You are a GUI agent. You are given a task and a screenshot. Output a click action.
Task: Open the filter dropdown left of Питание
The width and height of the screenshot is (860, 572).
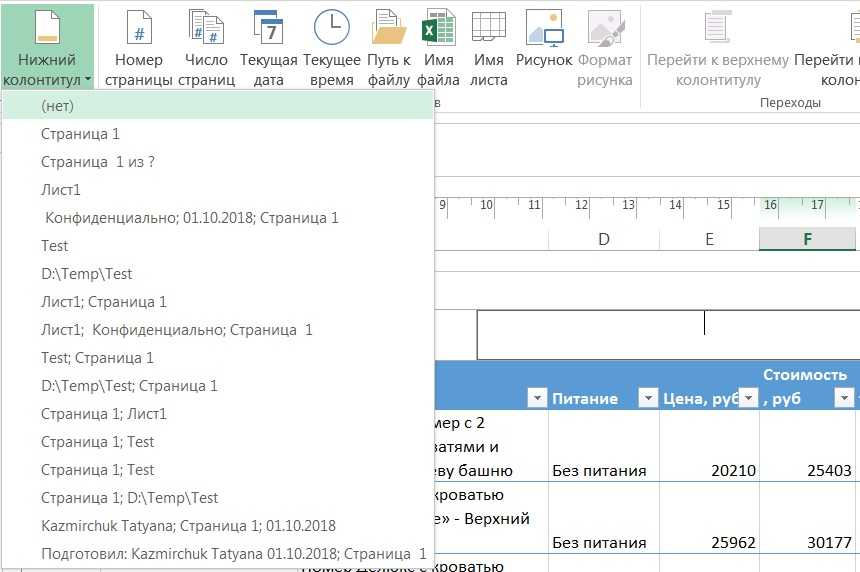(537, 397)
